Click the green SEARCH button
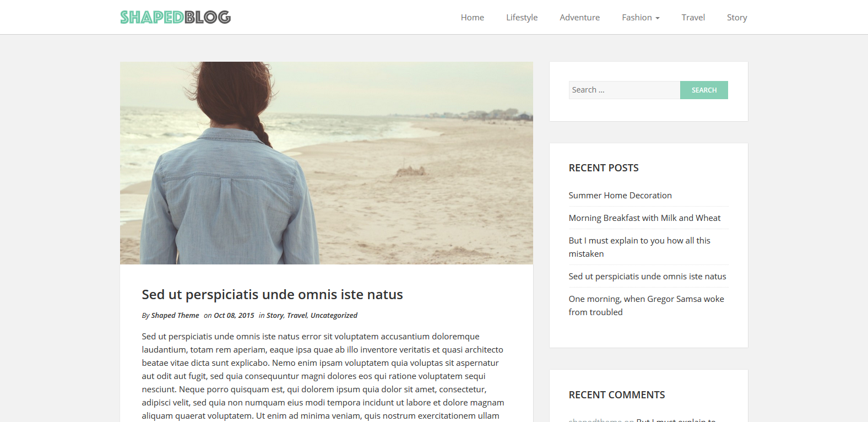This screenshot has height=422, width=868. click(x=704, y=90)
